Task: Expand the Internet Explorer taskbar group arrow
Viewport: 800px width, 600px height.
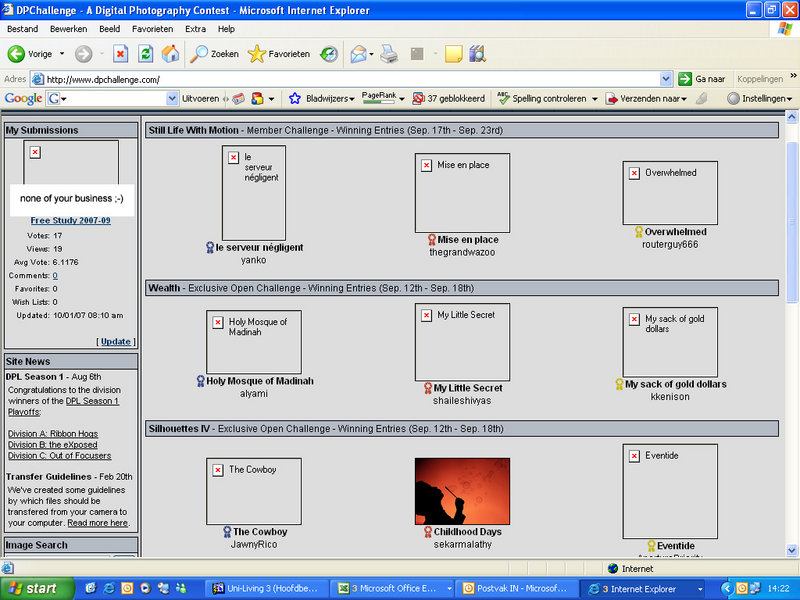Action: (699, 589)
